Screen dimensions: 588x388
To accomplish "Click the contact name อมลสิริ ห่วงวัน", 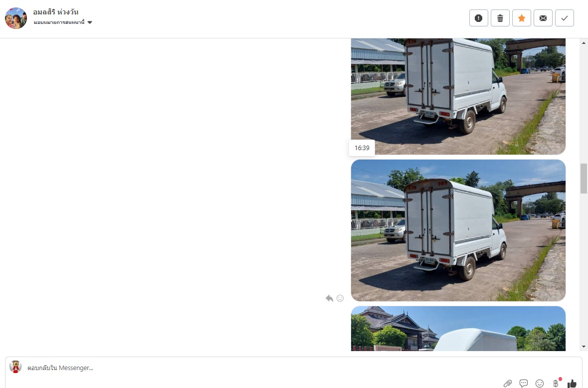I will click(55, 12).
